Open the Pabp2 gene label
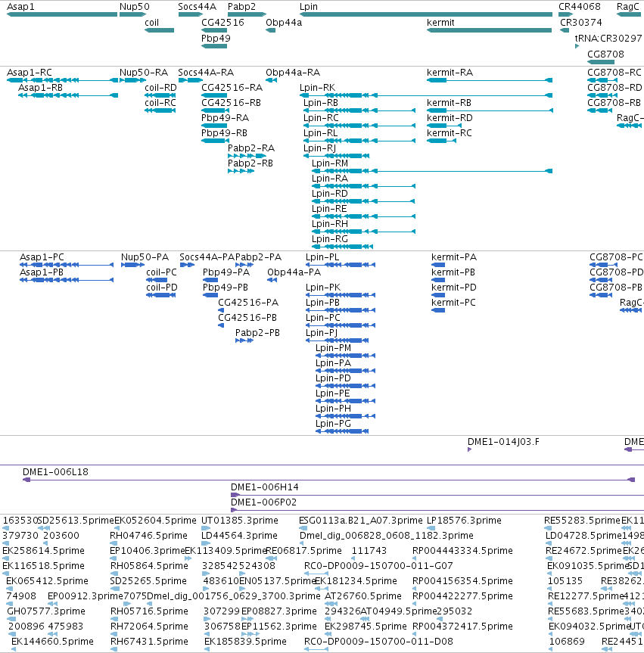644x653 pixels. [241, 7]
